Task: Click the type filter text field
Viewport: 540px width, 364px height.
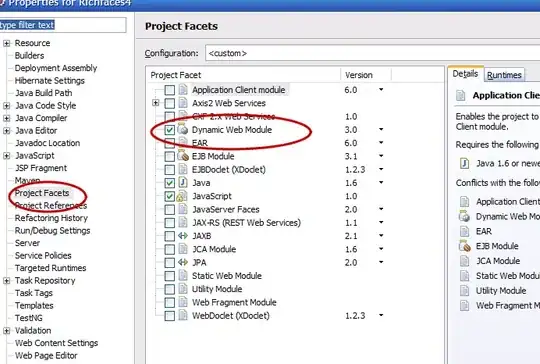Action: pos(63,25)
